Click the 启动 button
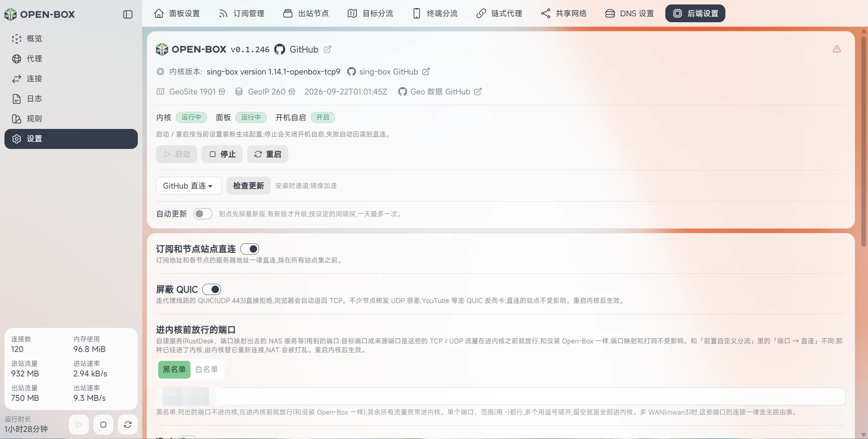 click(177, 154)
